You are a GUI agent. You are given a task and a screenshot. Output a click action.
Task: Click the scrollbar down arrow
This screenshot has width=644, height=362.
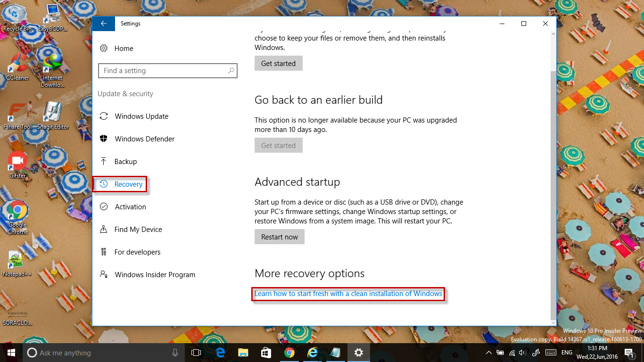(553, 322)
